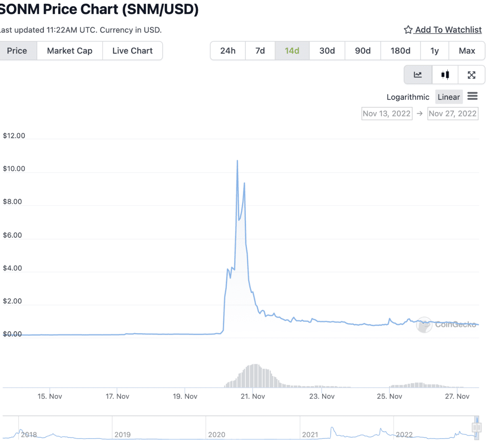
Task: Set range to 24h
Action: coord(228,51)
